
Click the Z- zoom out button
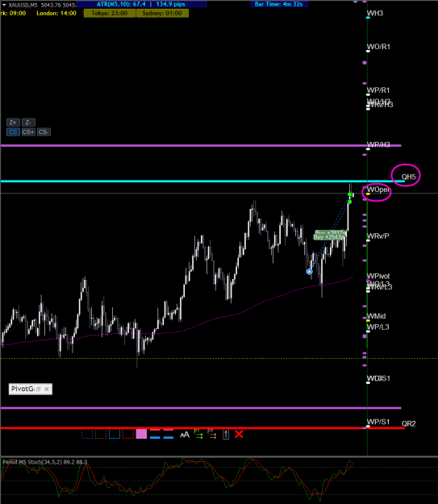pos(28,123)
